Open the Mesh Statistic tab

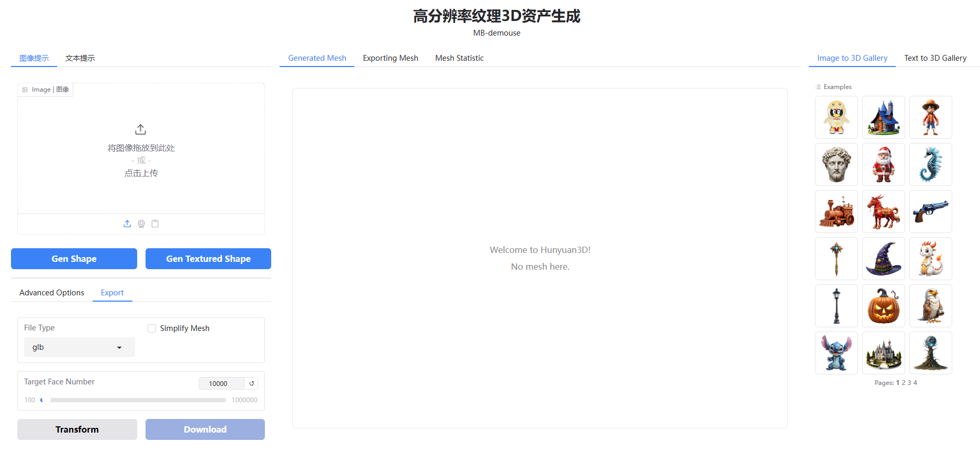coord(459,58)
